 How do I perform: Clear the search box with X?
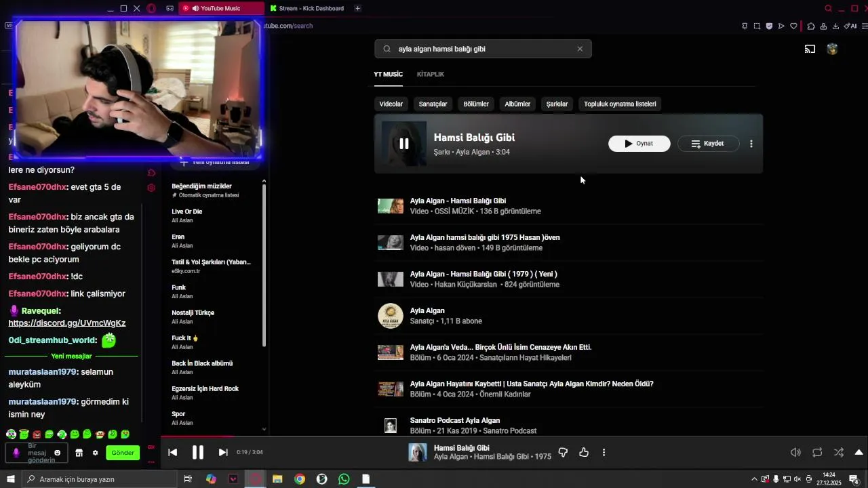(580, 49)
